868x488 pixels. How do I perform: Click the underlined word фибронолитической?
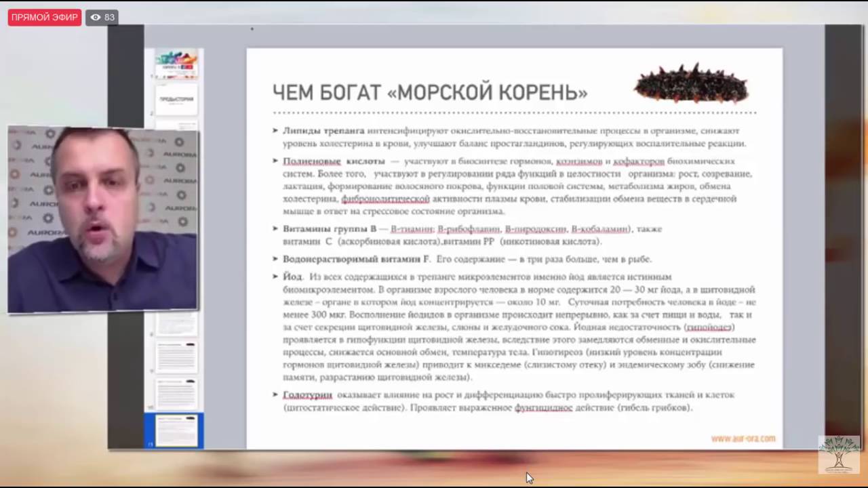[385, 199]
